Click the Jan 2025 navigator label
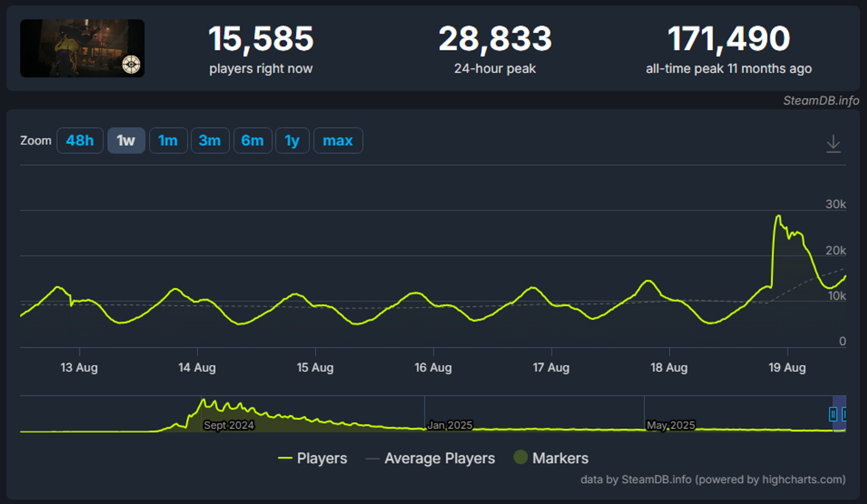The width and height of the screenshot is (867, 504). pyautogui.click(x=450, y=425)
